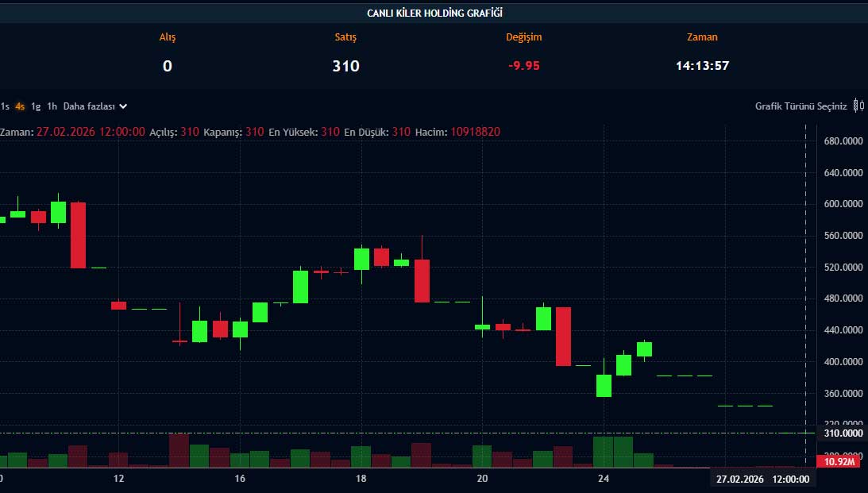
Task: Click the Canlı Kiler Holding Grafiği title
Action: coord(434,13)
